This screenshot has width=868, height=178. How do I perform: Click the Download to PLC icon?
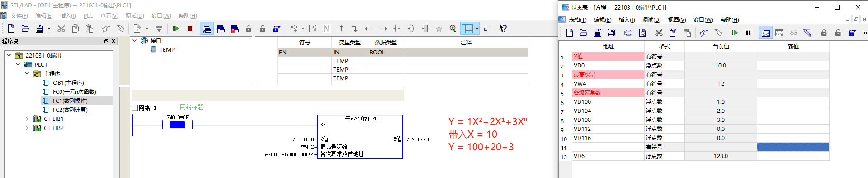(159, 29)
